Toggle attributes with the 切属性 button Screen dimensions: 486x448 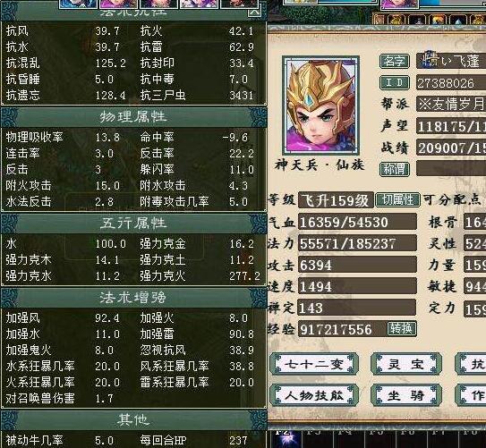pos(397,200)
